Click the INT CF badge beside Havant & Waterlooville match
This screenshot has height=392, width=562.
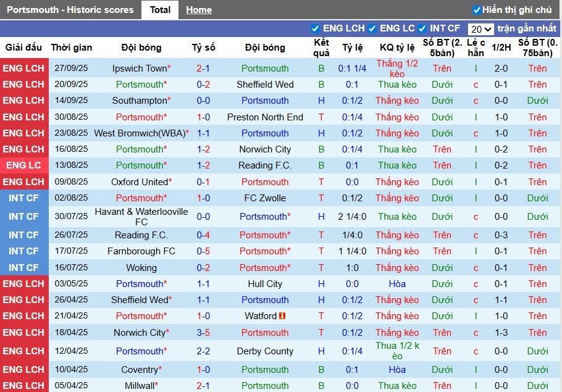pos(24,216)
